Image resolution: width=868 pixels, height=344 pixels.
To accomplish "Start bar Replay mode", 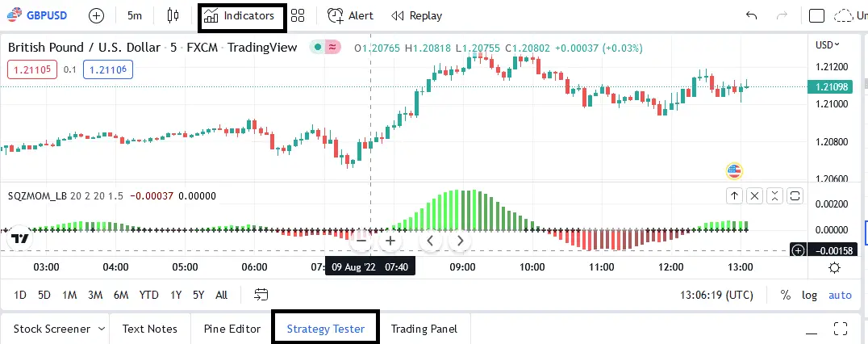I will (416, 15).
